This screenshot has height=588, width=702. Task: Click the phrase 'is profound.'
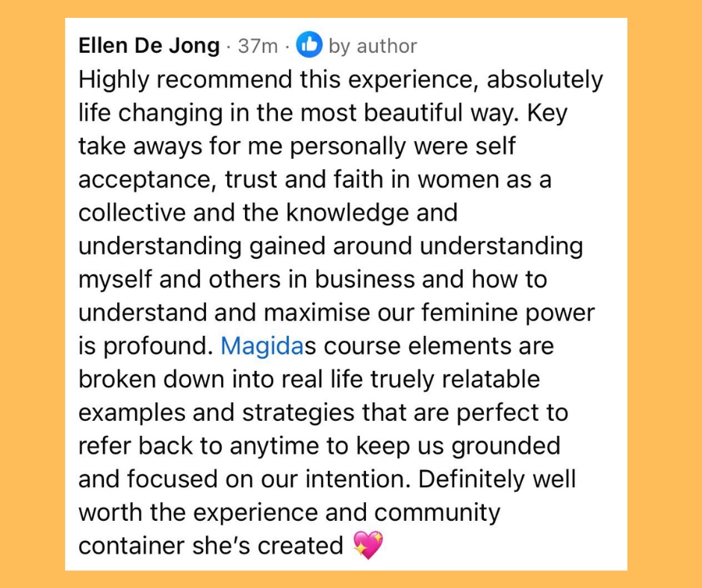point(146,345)
